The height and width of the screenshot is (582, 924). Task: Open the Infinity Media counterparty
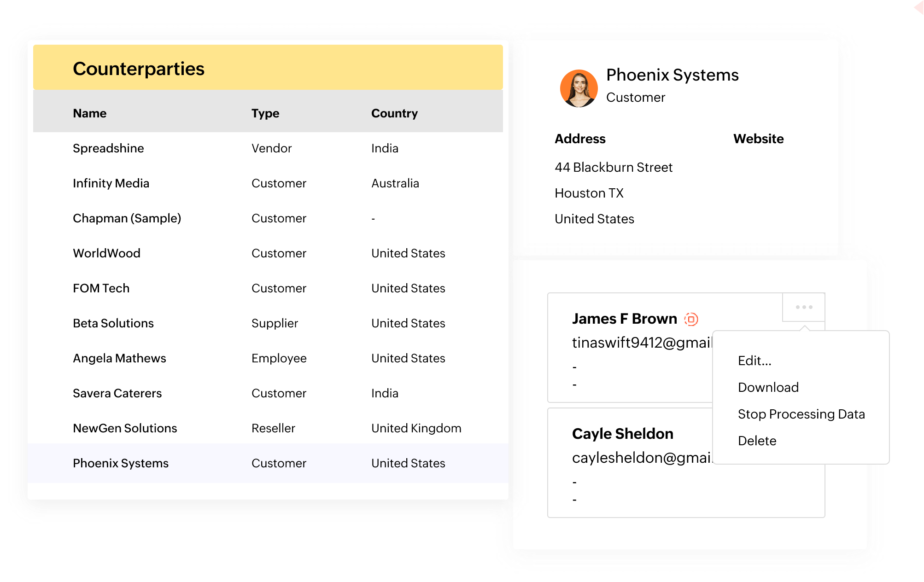click(111, 183)
